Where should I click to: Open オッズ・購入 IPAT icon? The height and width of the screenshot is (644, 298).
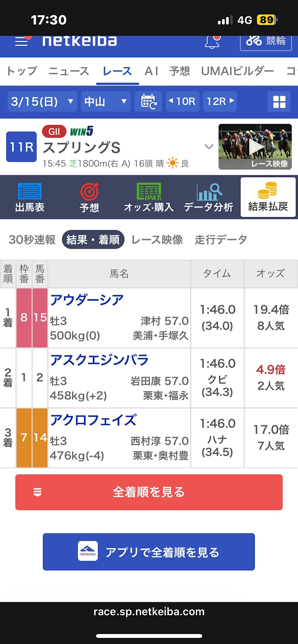149,197
